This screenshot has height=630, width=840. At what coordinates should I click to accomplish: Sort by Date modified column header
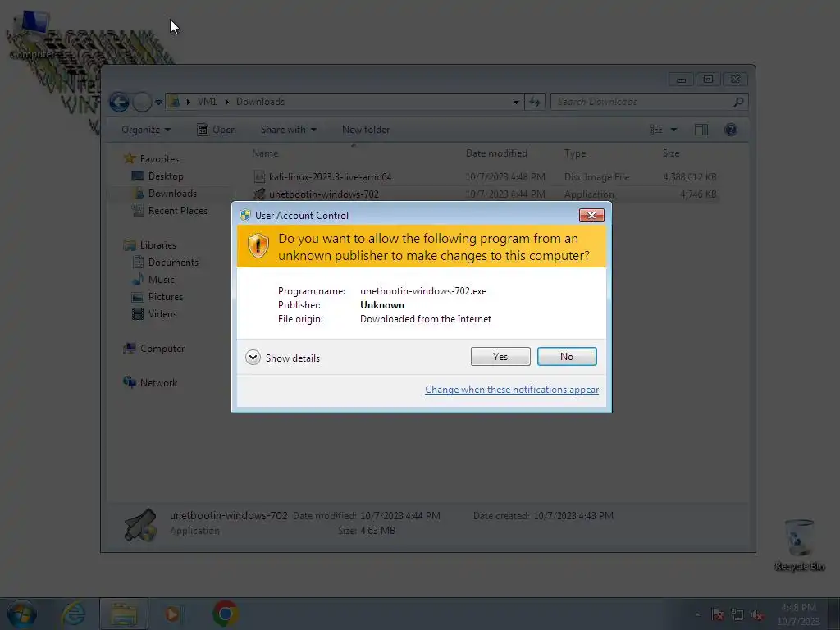tap(496, 153)
